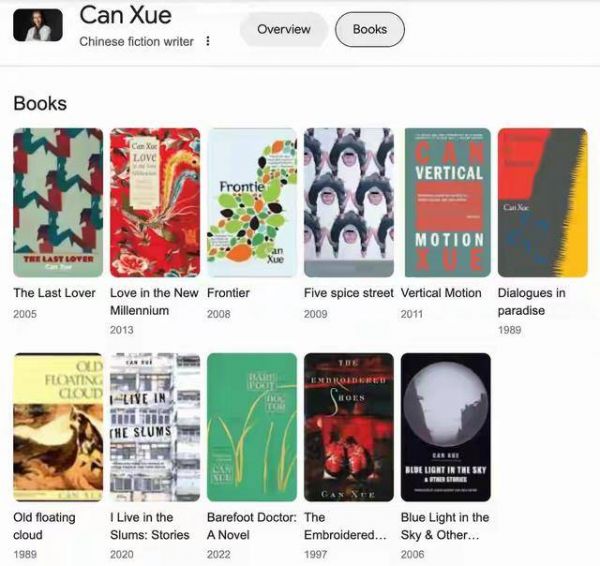Click the Five spice street title
Viewport: 600px width, 566px height.
click(349, 293)
